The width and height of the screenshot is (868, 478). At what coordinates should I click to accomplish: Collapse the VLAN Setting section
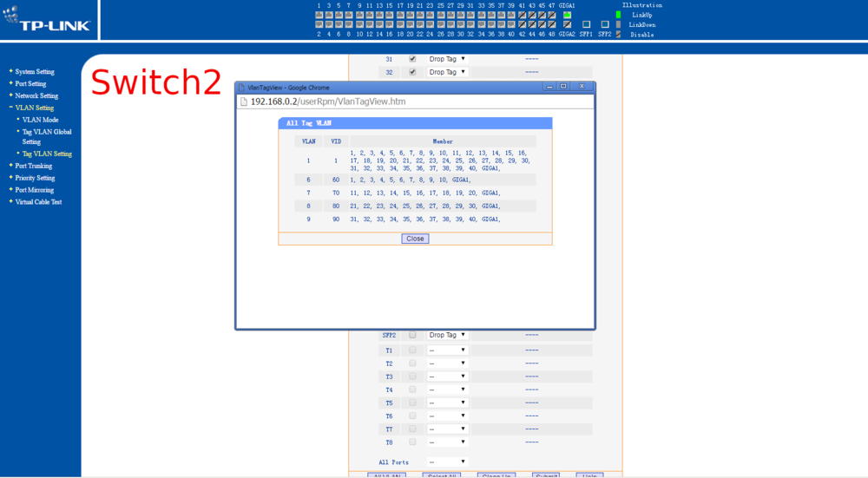click(x=35, y=108)
